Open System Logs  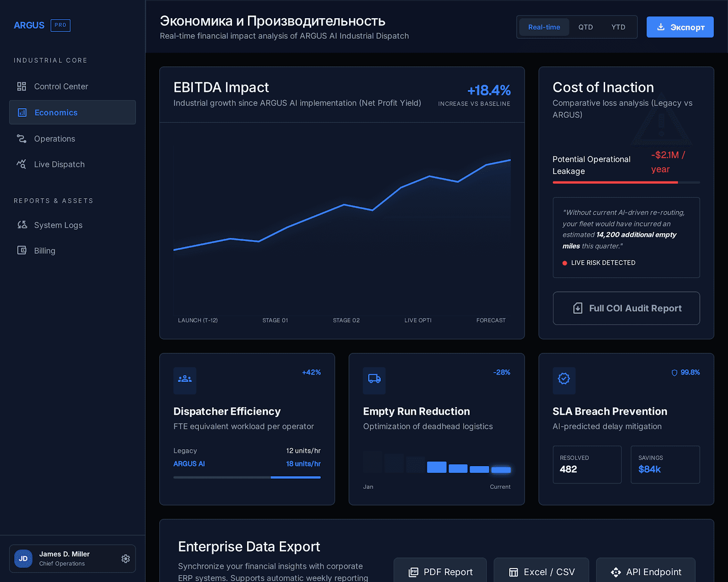tap(72, 225)
